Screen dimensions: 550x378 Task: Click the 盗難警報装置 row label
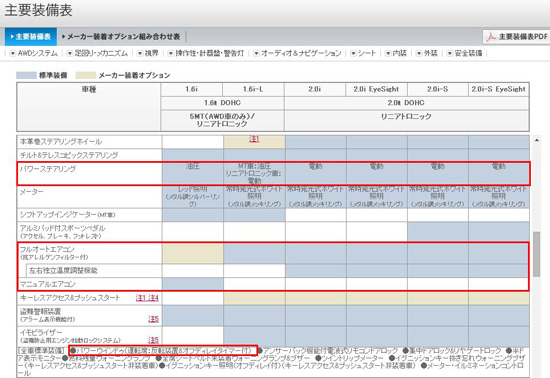pos(47,315)
